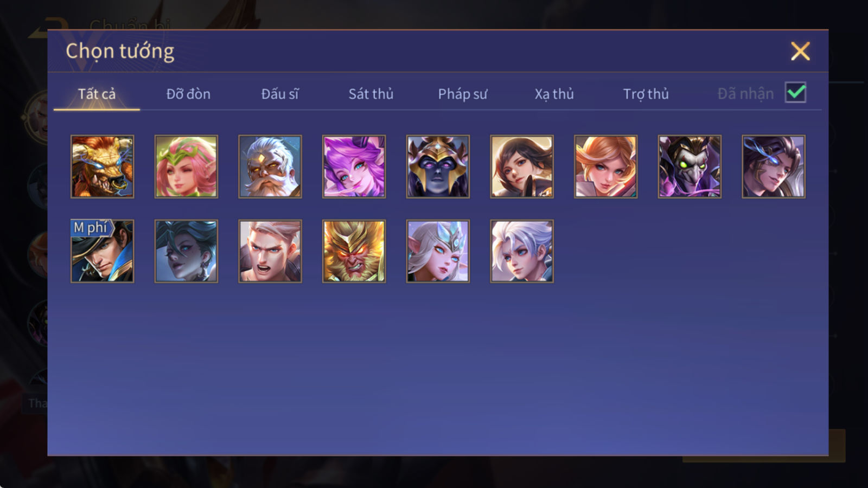Pick the hero marked M phí
The width and height of the screenshot is (868, 488).
(102, 251)
